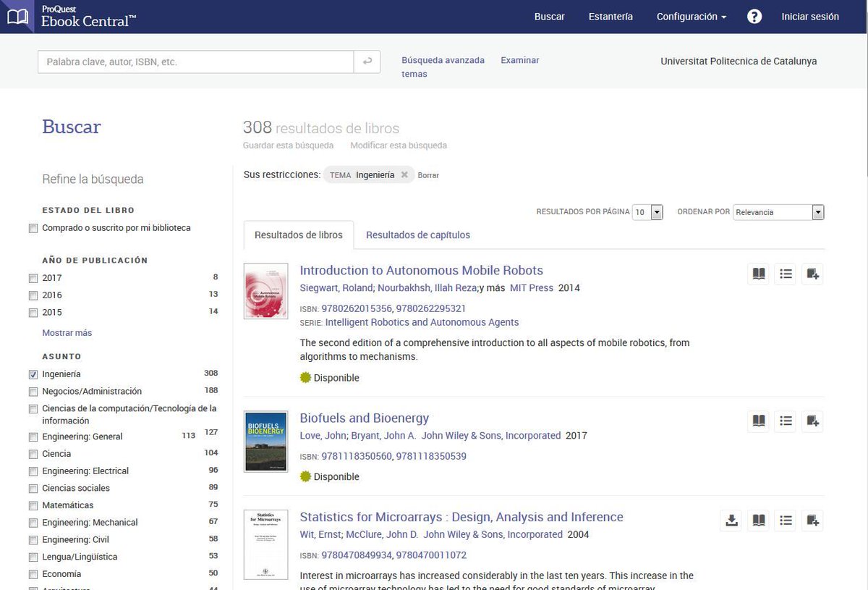The width and height of the screenshot is (868, 590).
Task: Check the Negocios/Administración subject filter
Action: pyautogui.click(x=33, y=392)
